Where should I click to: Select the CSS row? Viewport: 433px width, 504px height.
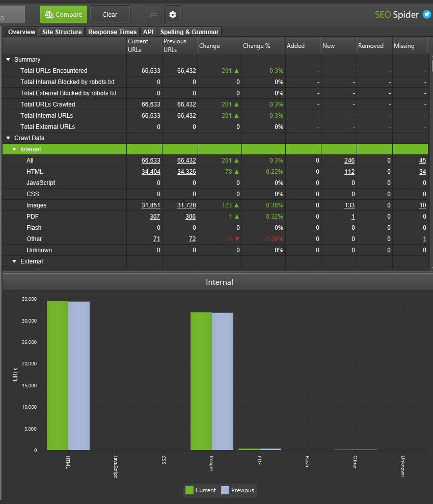tap(215, 194)
